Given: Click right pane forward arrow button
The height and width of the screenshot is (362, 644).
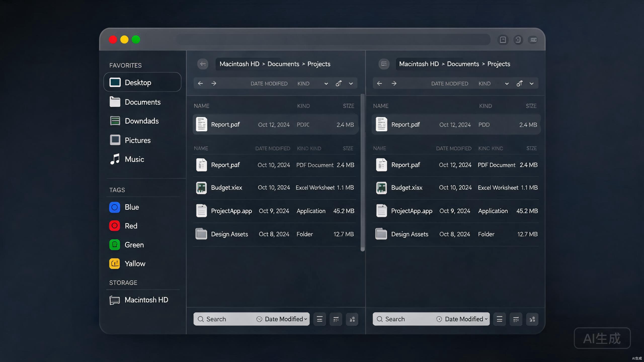Looking at the screenshot, I should [x=394, y=83].
